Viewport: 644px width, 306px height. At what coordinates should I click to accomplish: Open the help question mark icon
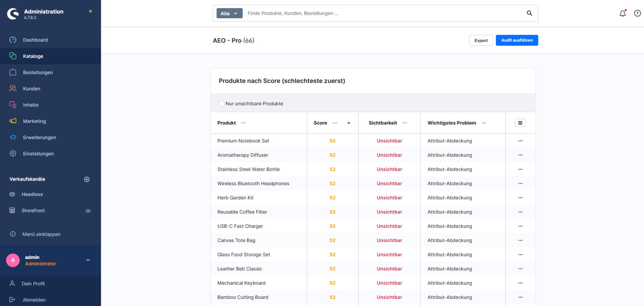[637, 13]
